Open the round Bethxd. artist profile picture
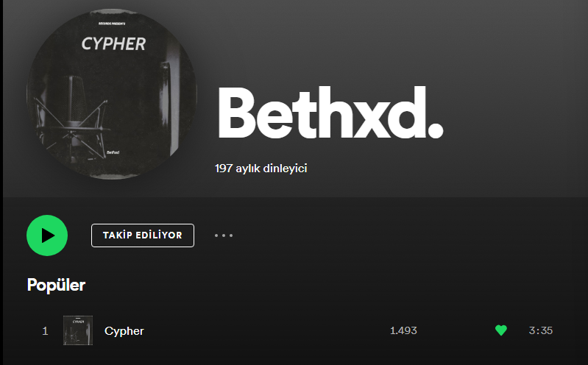Viewport: 588px width, 365px height. pyautogui.click(x=112, y=93)
